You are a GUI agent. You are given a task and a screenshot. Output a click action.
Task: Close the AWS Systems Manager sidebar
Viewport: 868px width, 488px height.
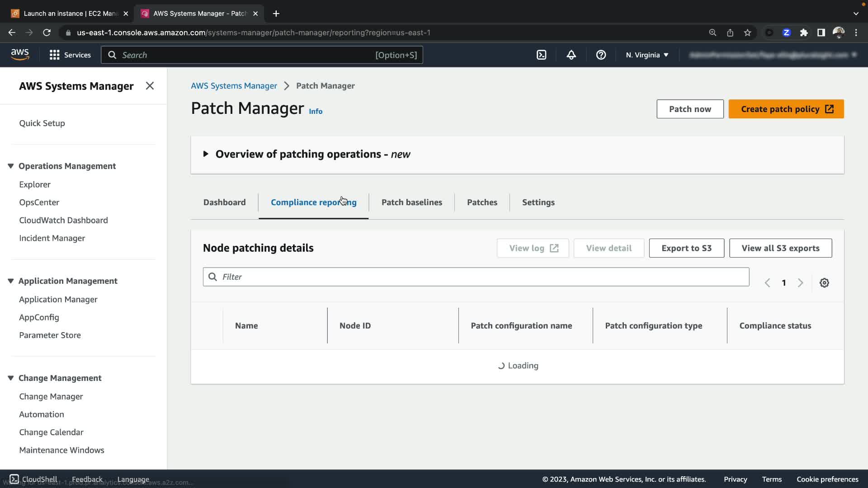(150, 86)
